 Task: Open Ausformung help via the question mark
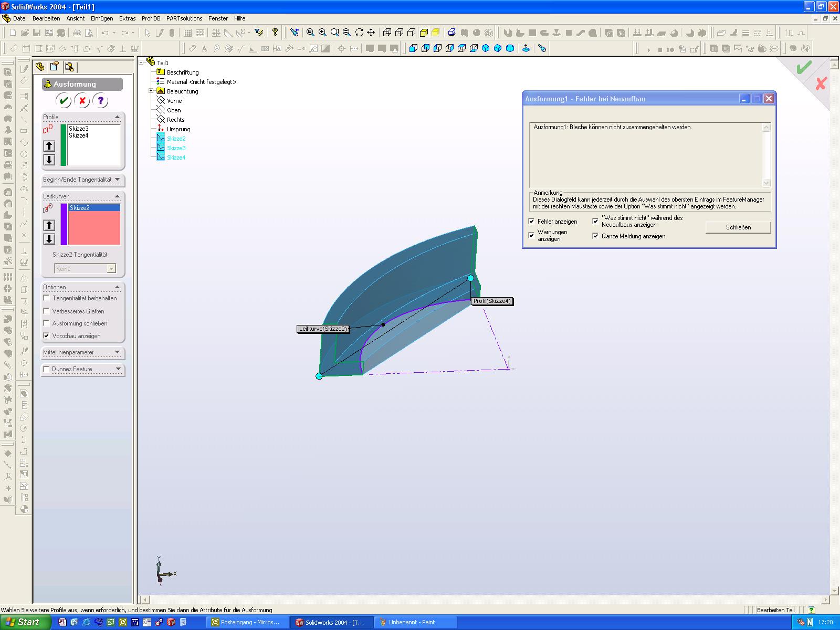100,100
